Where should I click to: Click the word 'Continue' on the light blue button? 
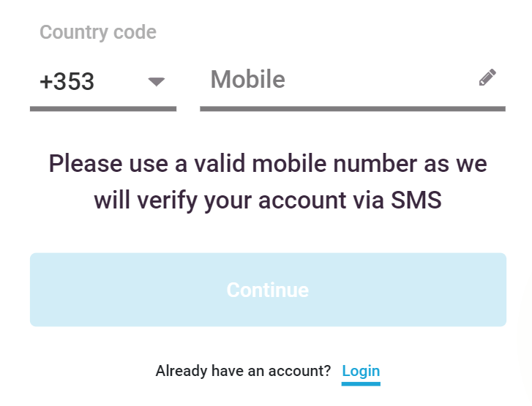(x=268, y=290)
